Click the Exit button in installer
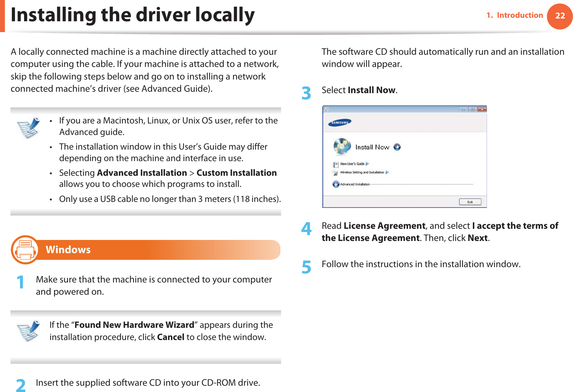This screenshot has width=573, height=392. click(470, 202)
